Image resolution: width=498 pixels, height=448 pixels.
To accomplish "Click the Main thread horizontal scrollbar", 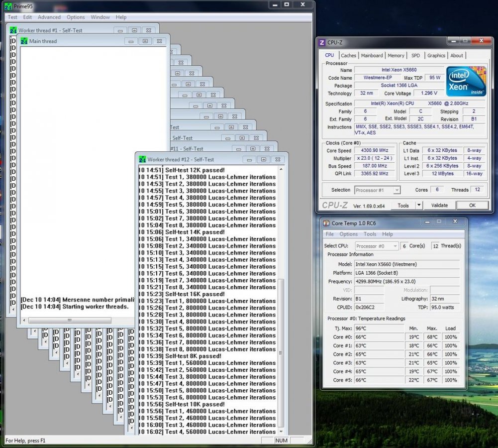I will (x=70, y=321).
